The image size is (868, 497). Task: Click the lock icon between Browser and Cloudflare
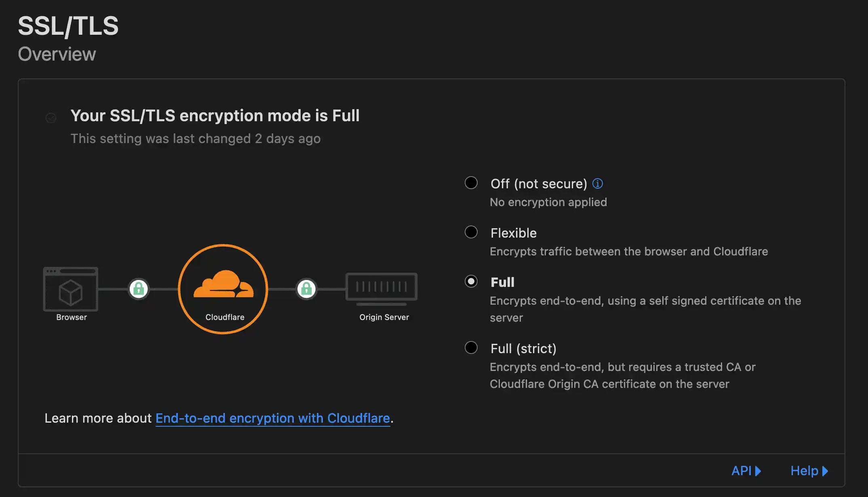[139, 289]
